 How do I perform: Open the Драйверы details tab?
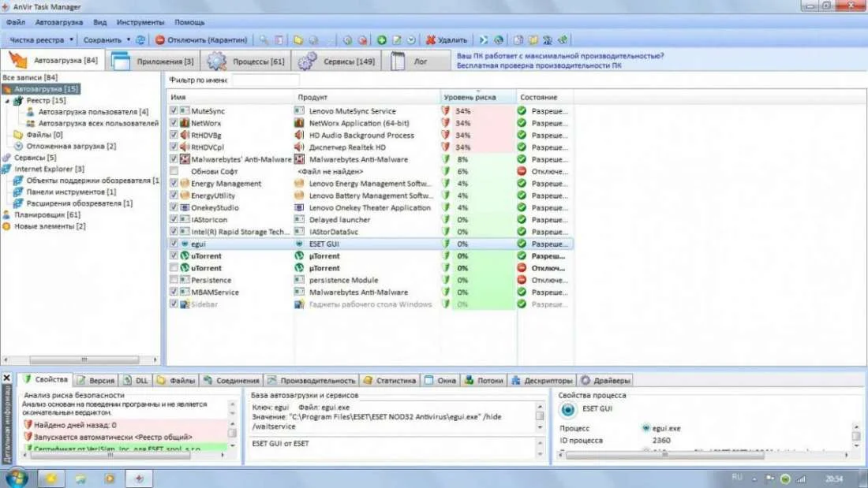coord(605,380)
